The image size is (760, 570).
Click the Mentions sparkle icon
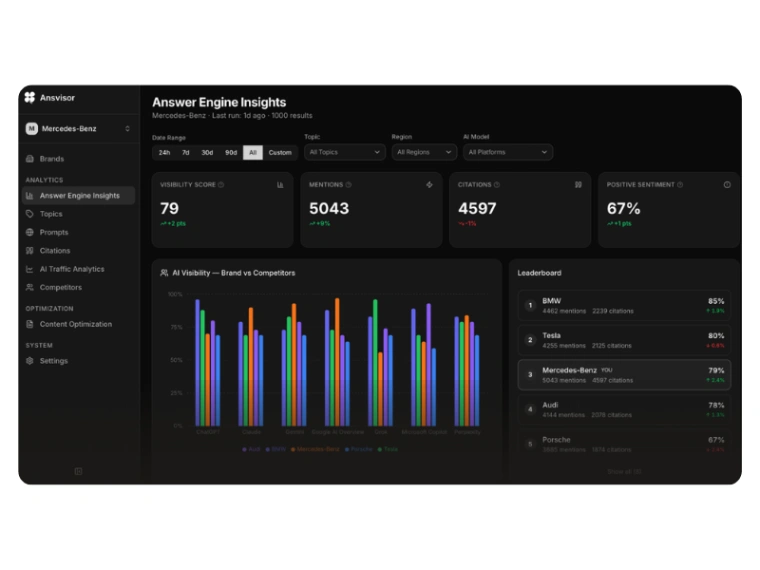pyautogui.click(x=429, y=185)
